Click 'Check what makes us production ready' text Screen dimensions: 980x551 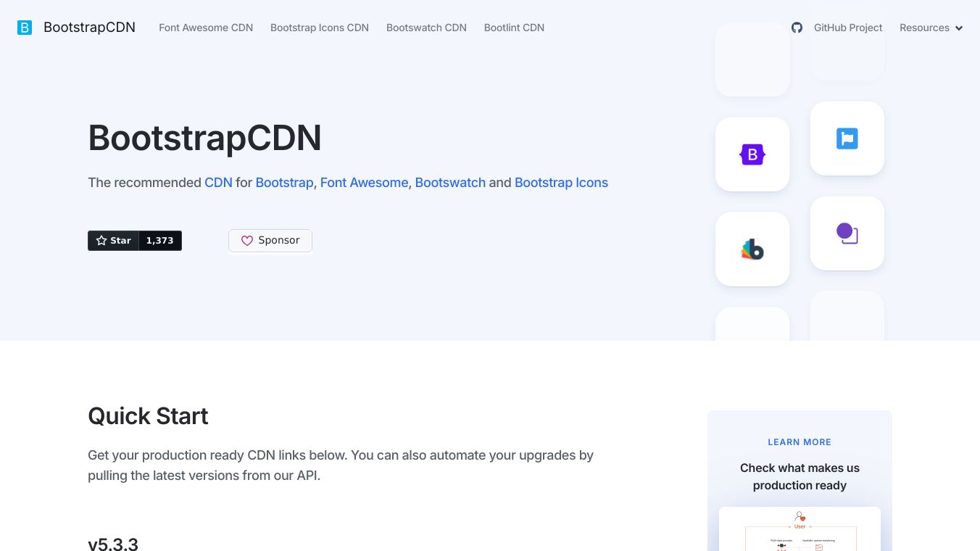[800, 476]
